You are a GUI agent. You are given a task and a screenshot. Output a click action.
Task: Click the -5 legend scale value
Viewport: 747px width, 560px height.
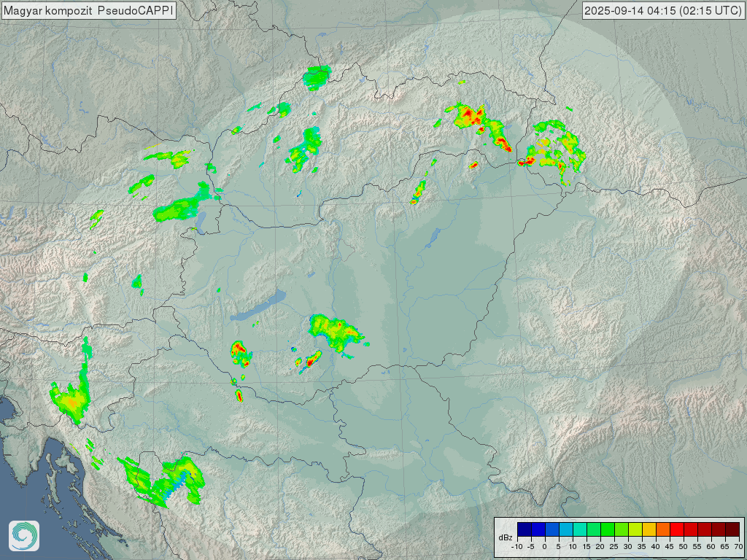click(531, 547)
